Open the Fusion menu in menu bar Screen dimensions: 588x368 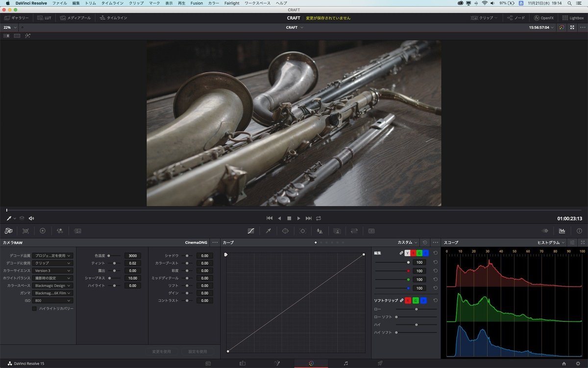pyautogui.click(x=196, y=3)
